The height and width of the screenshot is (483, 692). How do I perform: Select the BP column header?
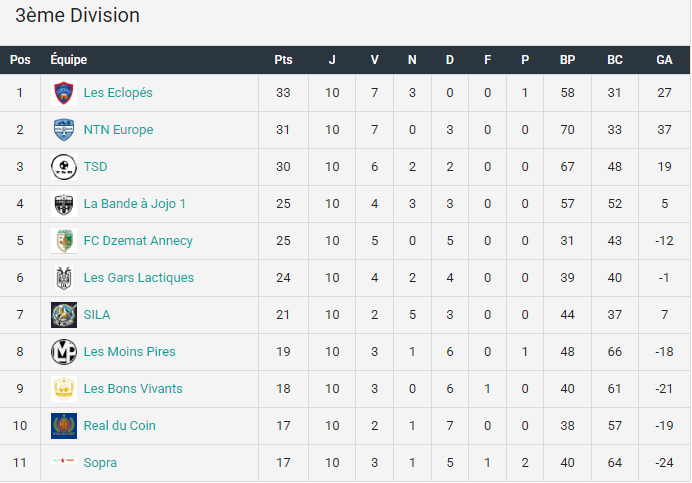pyautogui.click(x=568, y=60)
